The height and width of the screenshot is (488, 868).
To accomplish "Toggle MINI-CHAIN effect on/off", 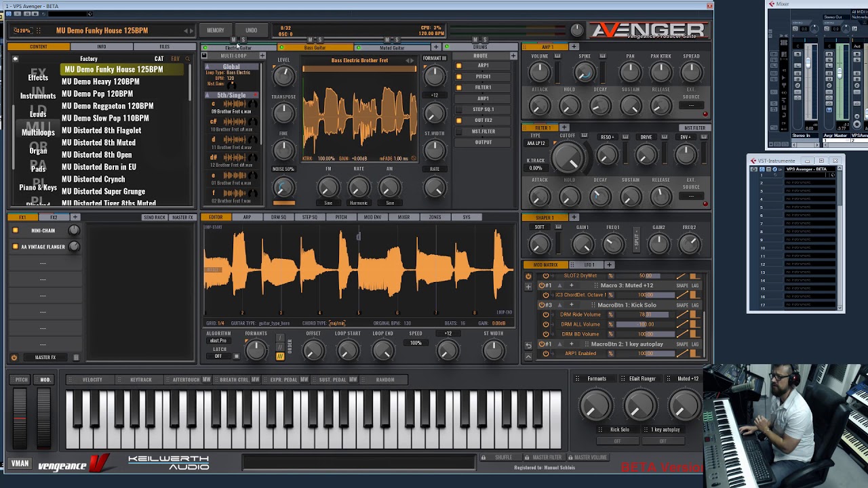I will pyautogui.click(x=16, y=230).
